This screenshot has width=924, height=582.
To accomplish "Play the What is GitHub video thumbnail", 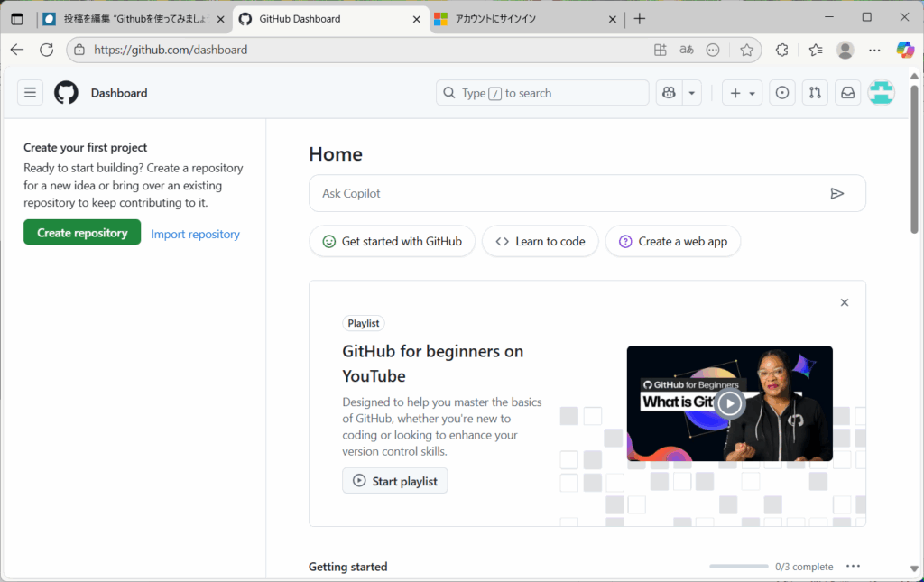I will [729, 403].
